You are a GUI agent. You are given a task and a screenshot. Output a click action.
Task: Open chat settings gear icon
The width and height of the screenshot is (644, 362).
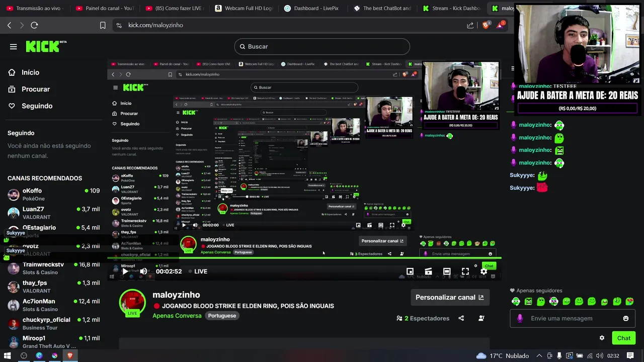602,338
